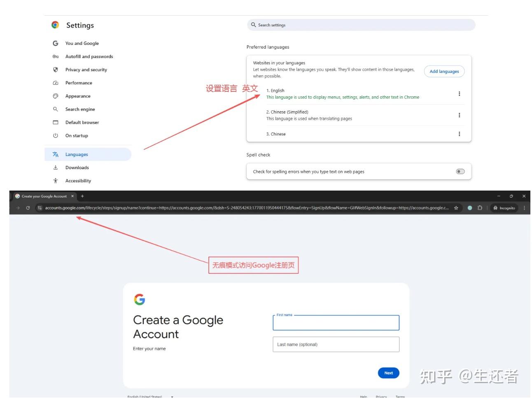This screenshot has width=532, height=398.
Task: Maximize the incognito browser window
Action: [511, 196]
